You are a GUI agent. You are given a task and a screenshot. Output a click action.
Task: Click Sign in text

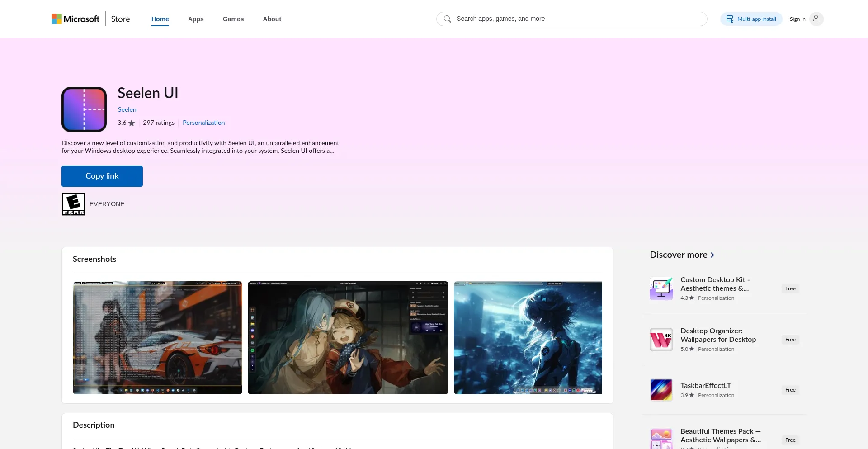click(x=797, y=19)
